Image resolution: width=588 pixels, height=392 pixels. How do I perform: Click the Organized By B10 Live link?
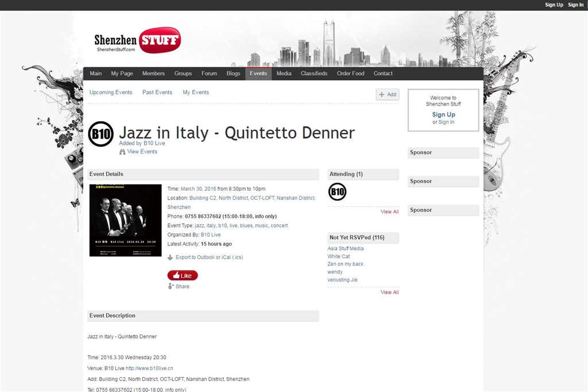(211, 235)
